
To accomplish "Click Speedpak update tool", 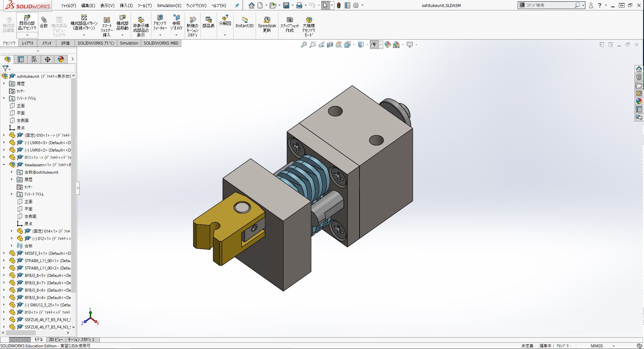I will pos(267,24).
